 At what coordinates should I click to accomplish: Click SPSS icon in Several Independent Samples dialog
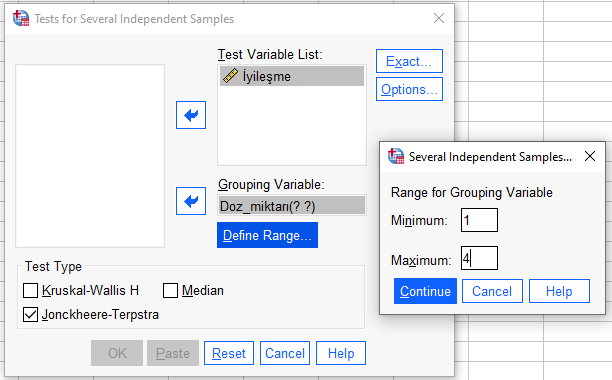[x=396, y=156]
